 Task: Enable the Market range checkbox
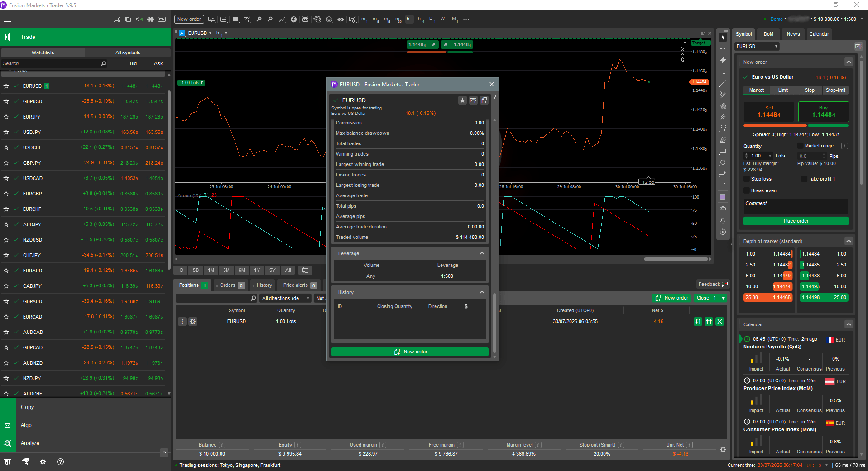[x=800, y=146]
